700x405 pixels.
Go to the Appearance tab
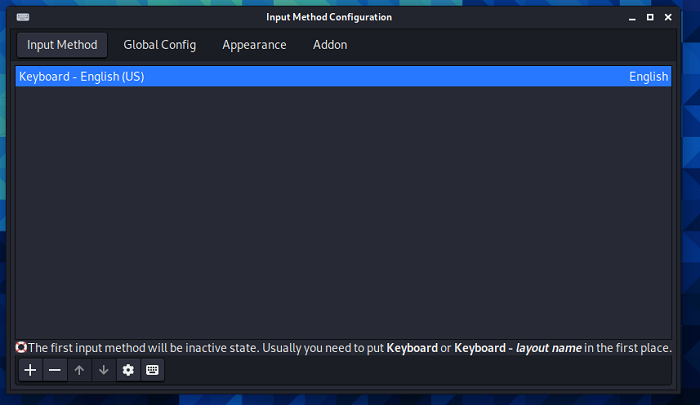(x=254, y=45)
